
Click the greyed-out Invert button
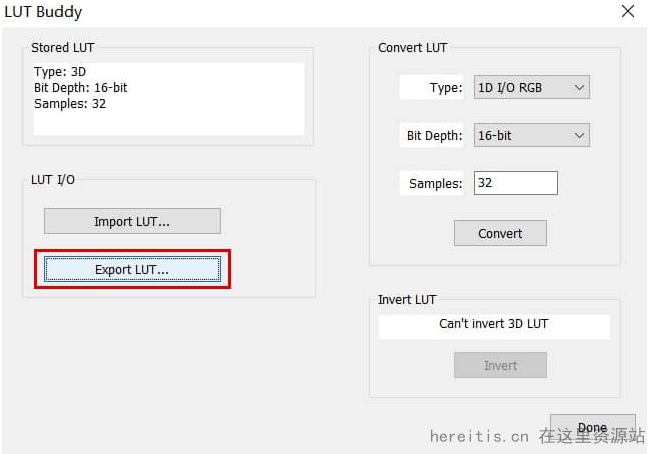coord(500,365)
